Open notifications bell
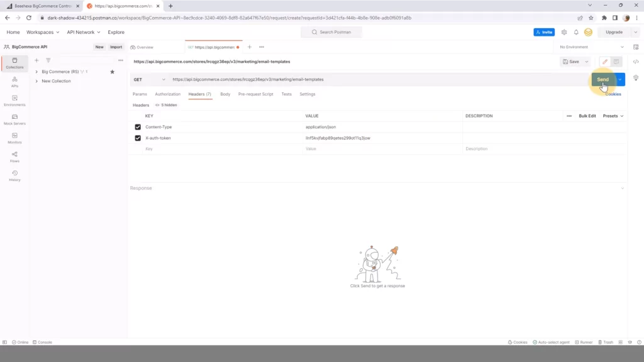The image size is (644, 362). tap(576, 32)
